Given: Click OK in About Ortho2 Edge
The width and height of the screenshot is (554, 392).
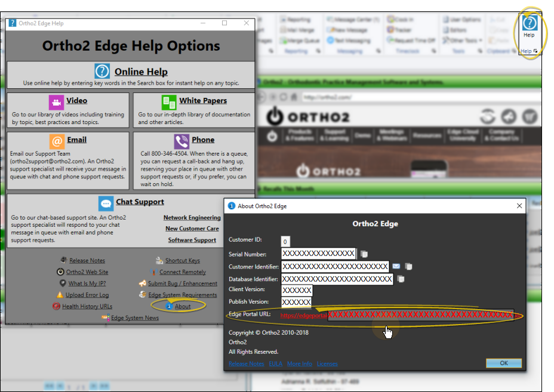Looking at the screenshot, I should point(504,363).
